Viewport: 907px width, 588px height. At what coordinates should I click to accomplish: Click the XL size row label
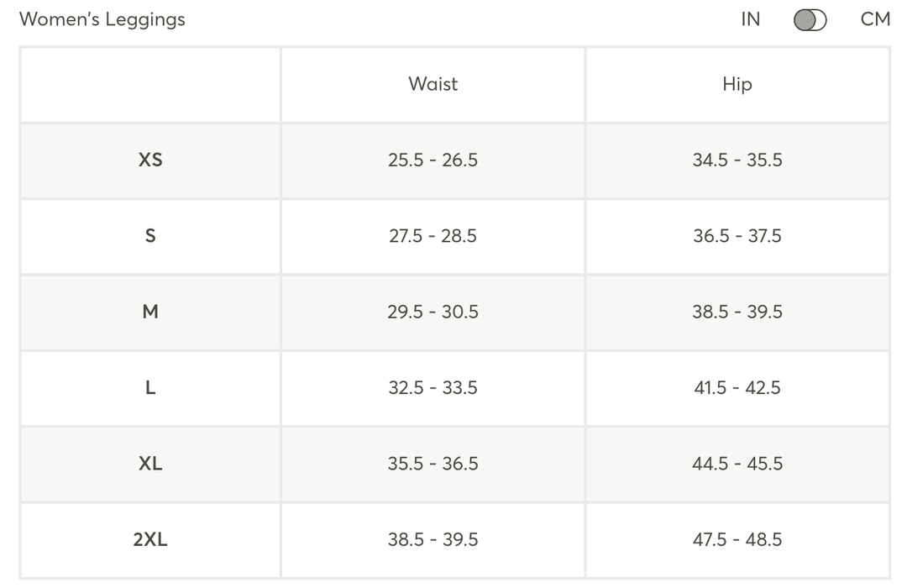[x=150, y=463]
